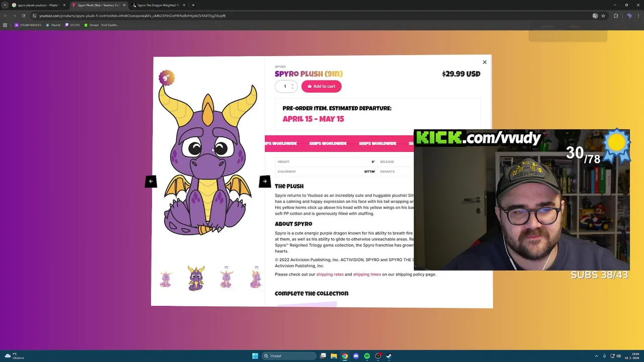Open the shipping times link
This screenshot has width=644, height=362.
(x=367, y=275)
